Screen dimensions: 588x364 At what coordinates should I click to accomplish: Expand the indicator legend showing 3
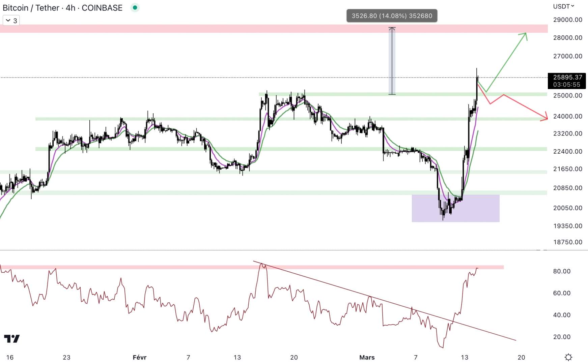coord(11,21)
